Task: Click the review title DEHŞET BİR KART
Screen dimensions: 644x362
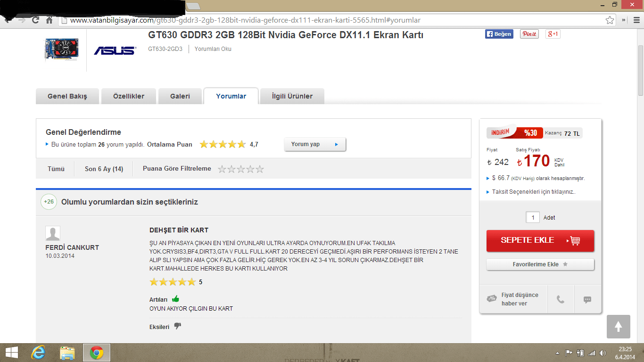Action: [x=179, y=230]
